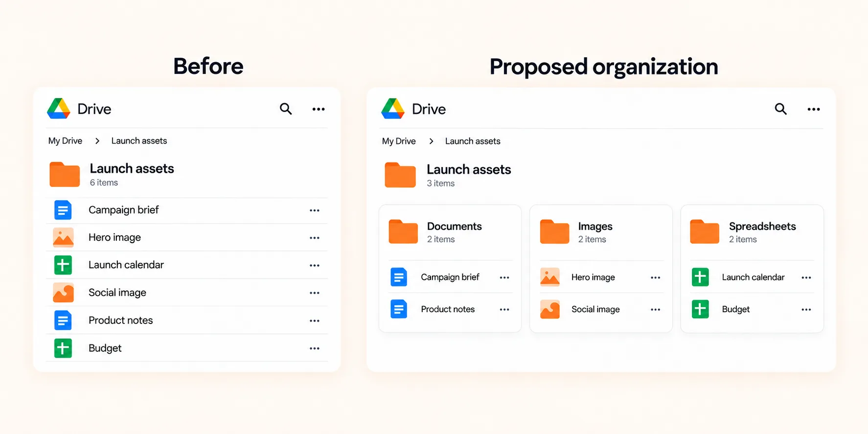Open more options for Social image in the Images card
The image size is (868, 434).
point(656,310)
